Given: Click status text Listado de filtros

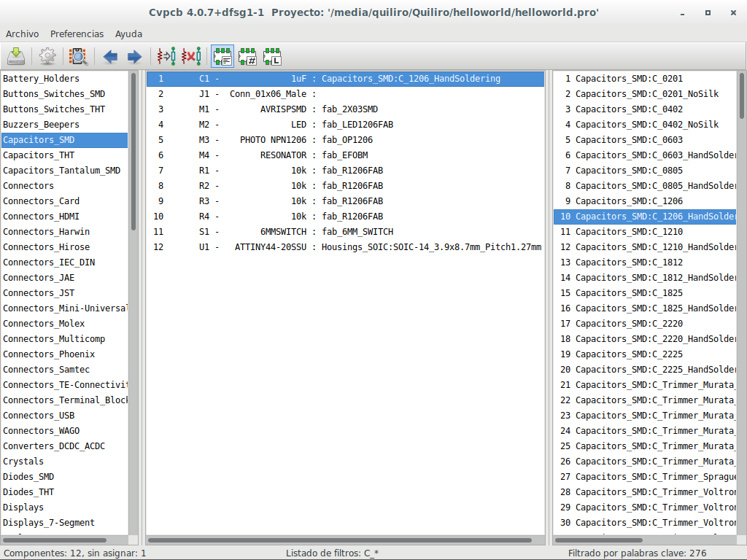Looking at the screenshot, I should tap(332, 553).
